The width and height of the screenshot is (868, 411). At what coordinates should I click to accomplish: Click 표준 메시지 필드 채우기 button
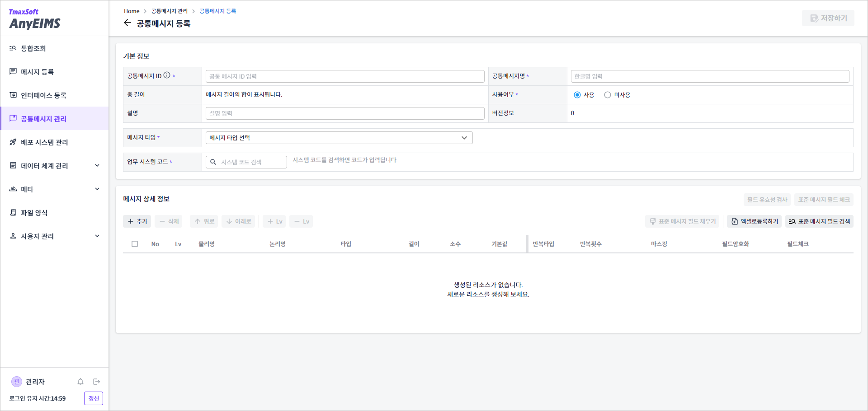(682, 221)
